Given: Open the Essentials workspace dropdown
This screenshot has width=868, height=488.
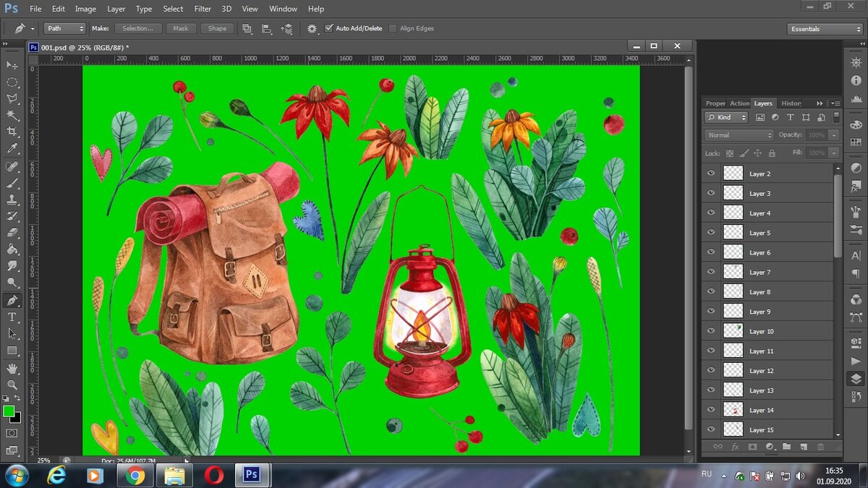Looking at the screenshot, I should (825, 29).
